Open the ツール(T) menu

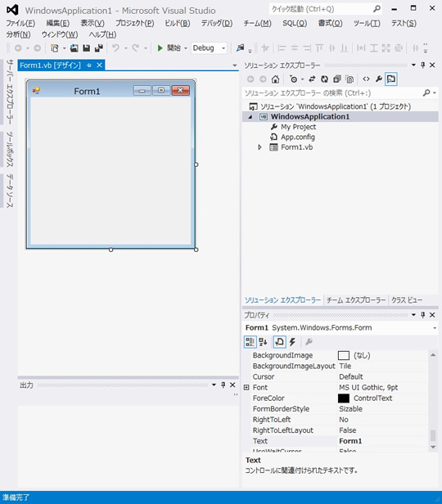tap(367, 23)
